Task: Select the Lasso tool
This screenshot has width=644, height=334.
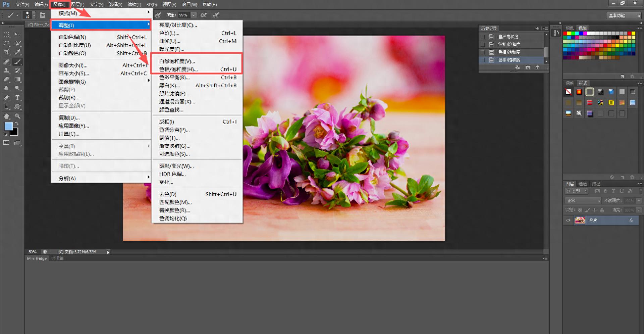Action: point(6,43)
